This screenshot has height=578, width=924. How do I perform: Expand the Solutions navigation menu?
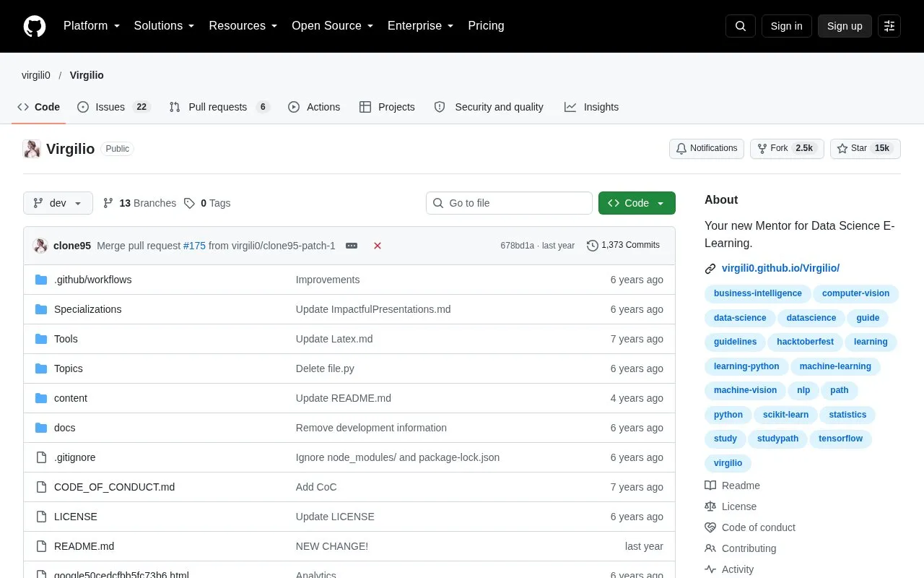tap(165, 26)
